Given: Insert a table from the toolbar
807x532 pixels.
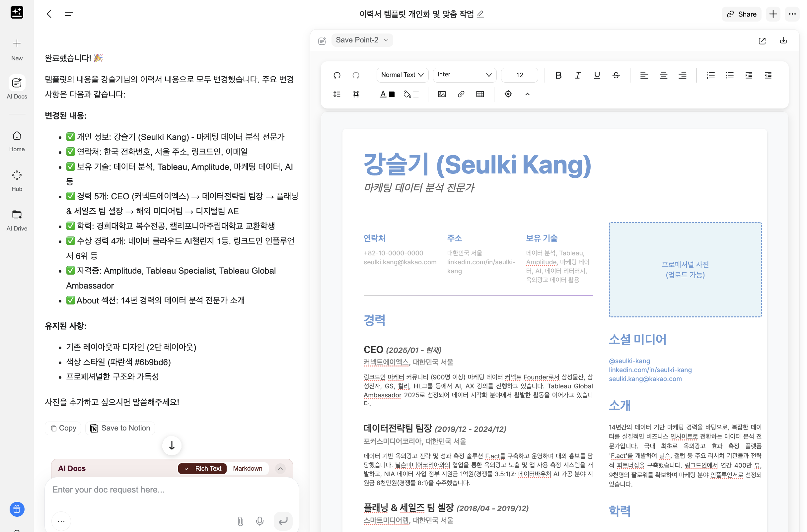Looking at the screenshot, I should point(479,94).
